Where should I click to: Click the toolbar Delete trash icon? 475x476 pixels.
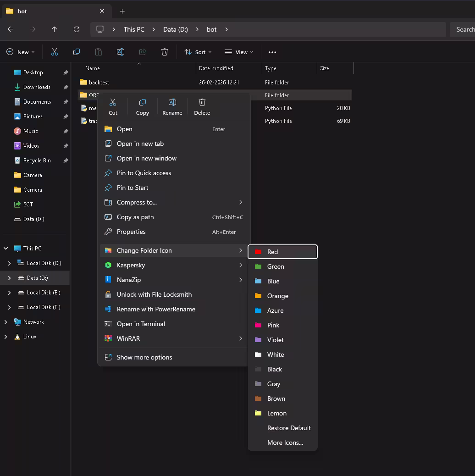pos(165,52)
